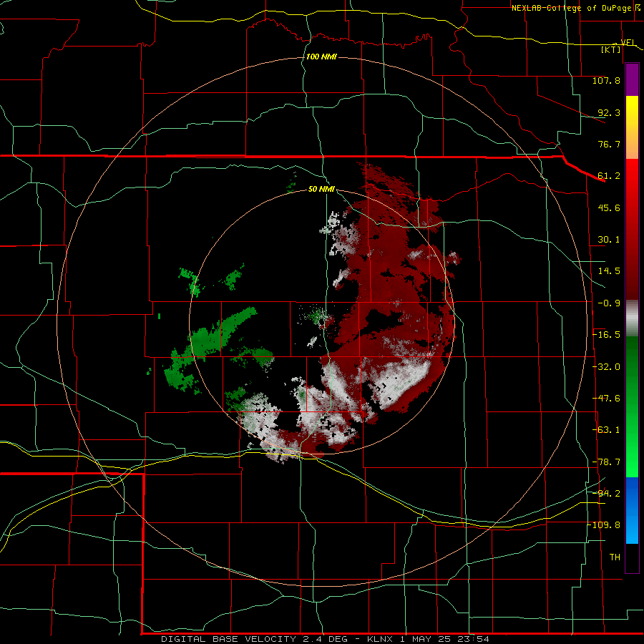Screen dimensions: 644x644
Task: Click the 61.2 value on velocity scale
Action: point(609,176)
